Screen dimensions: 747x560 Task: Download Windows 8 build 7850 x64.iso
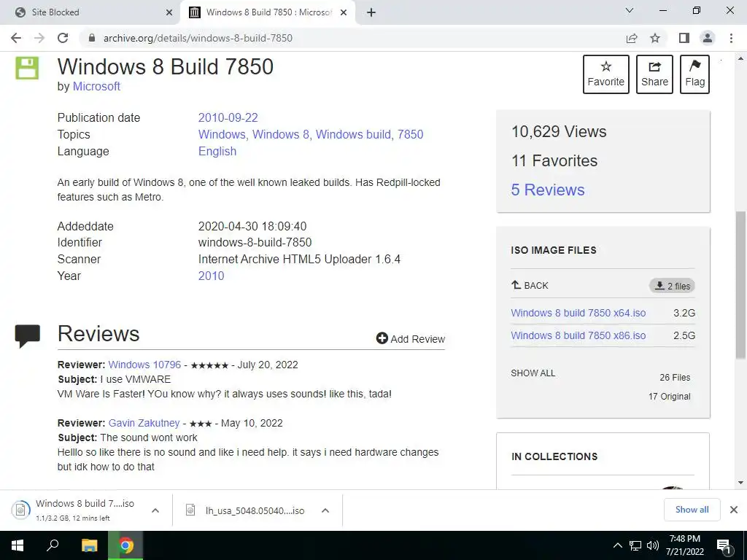(578, 313)
